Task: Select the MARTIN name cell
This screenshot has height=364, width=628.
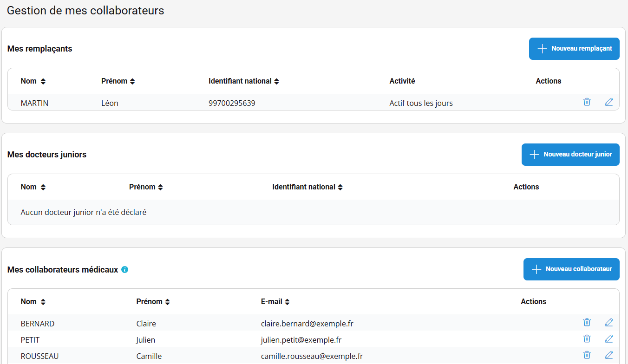Action: click(35, 103)
